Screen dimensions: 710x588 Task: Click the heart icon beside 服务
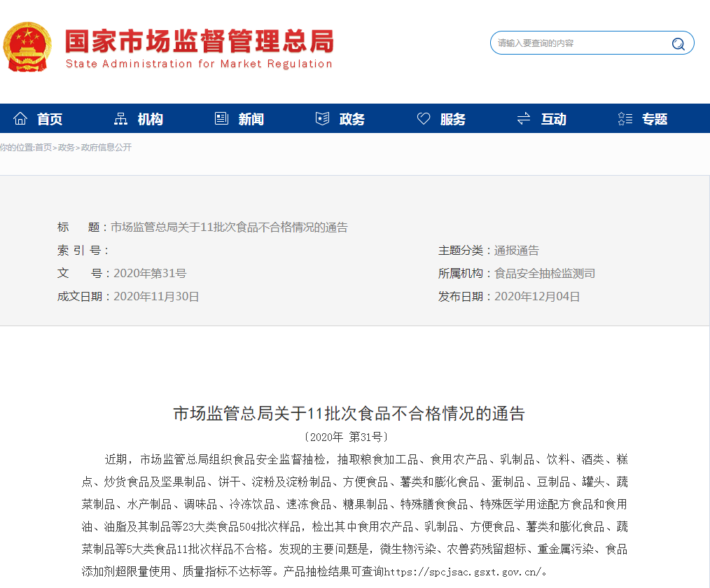point(424,118)
